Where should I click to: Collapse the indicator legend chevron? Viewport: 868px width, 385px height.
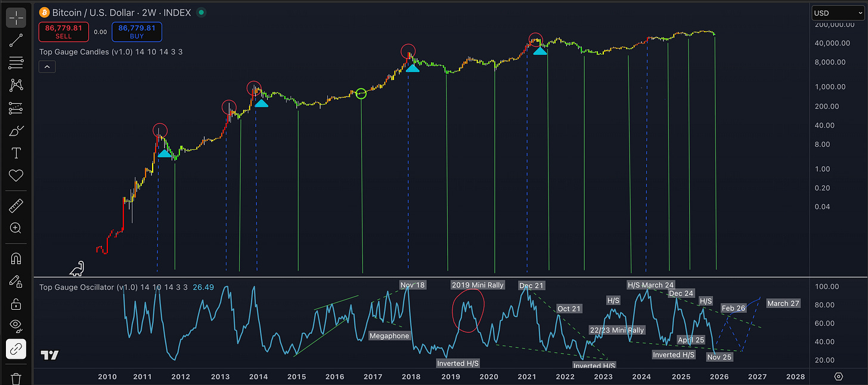(x=46, y=67)
